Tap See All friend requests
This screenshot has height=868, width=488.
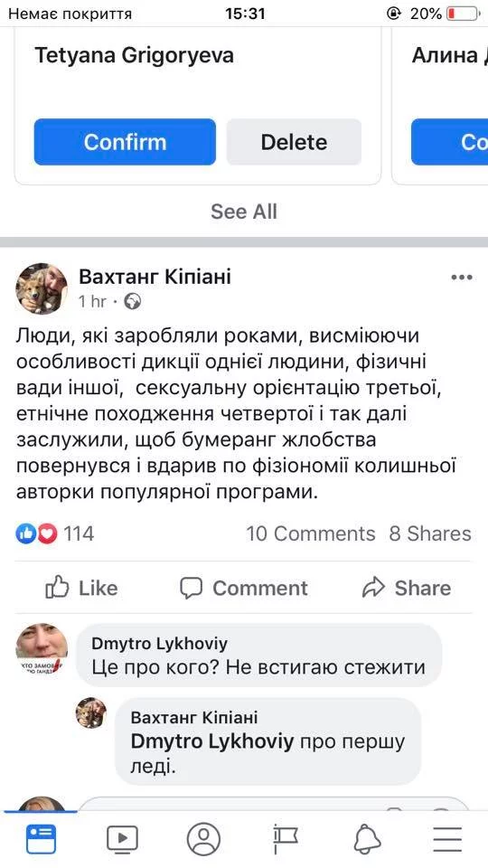tap(244, 212)
